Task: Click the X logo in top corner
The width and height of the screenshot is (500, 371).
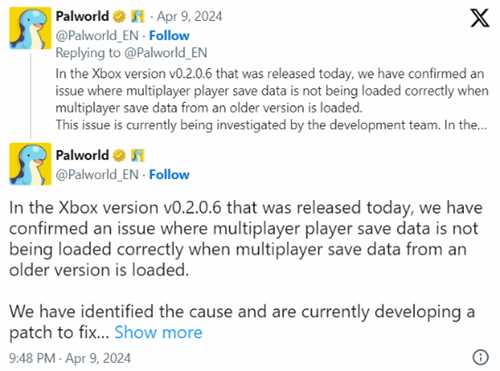Action: (479, 18)
